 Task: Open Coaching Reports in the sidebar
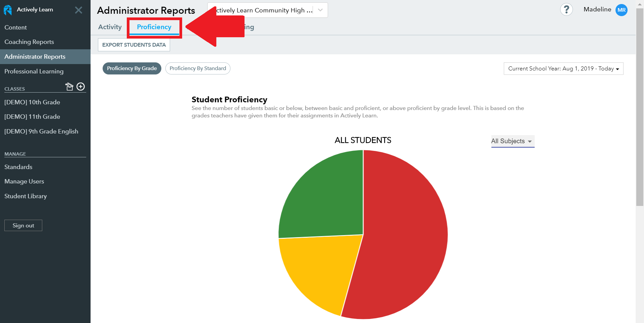click(29, 42)
